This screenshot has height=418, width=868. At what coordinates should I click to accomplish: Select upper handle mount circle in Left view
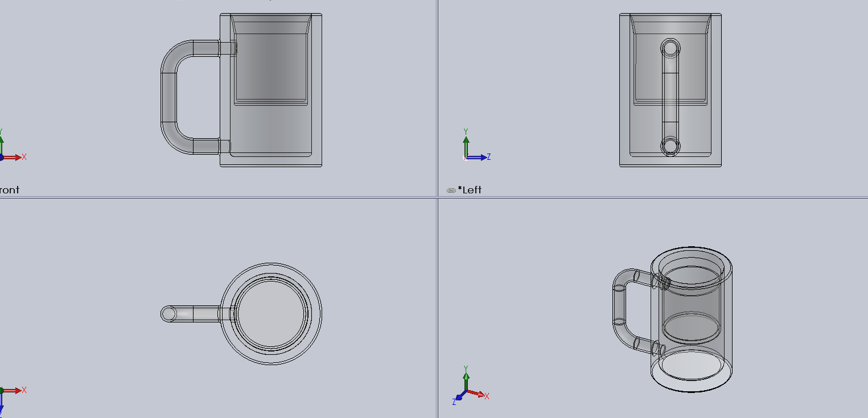pyautogui.click(x=670, y=48)
